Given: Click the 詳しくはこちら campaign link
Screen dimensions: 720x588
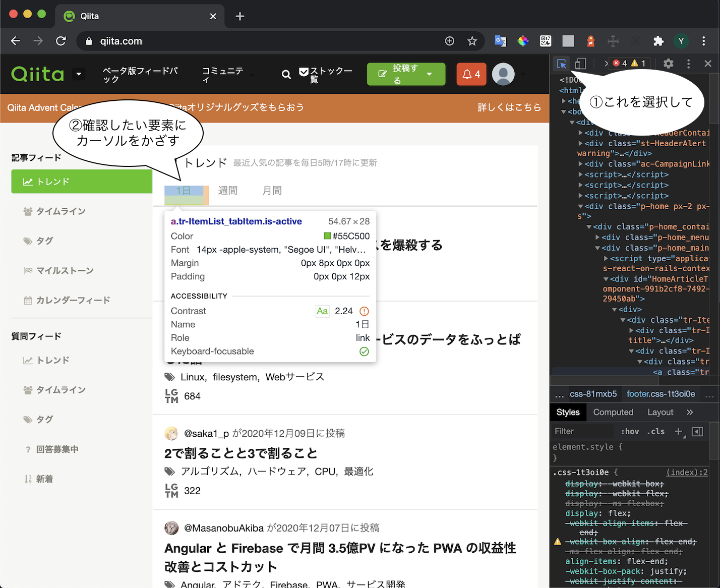Looking at the screenshot, I should click(x=510, y=107).
